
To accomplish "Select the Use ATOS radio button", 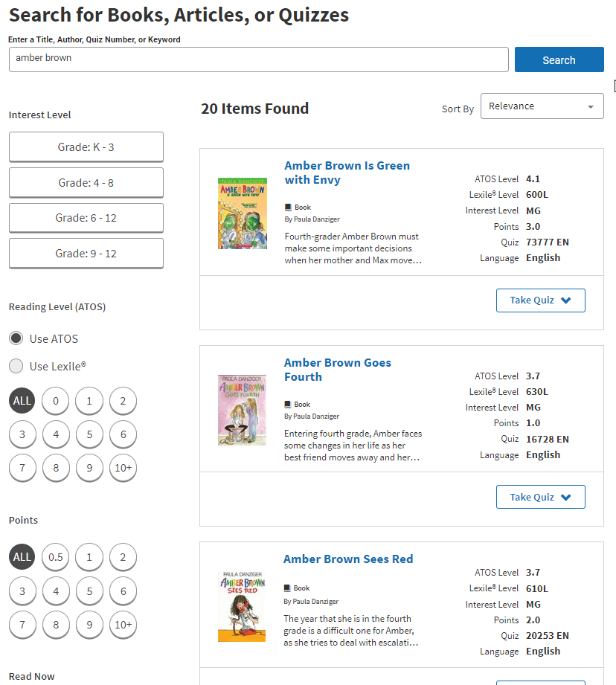I will point(16,338).
